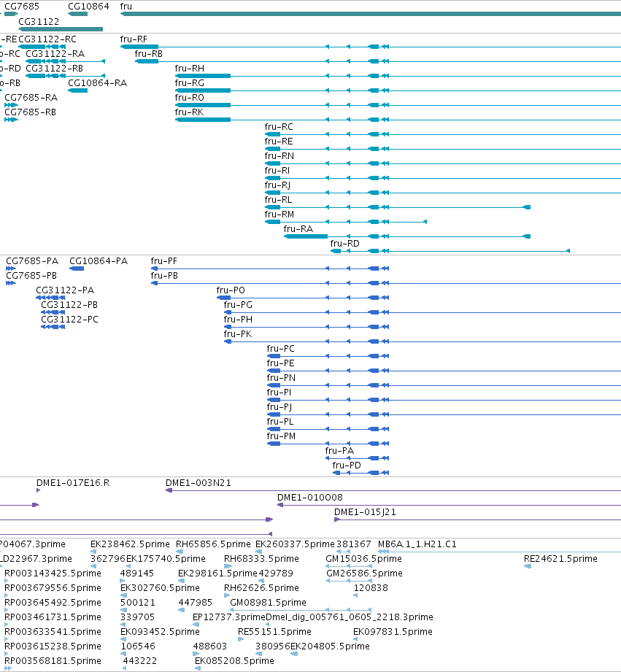
Task: Click protein label CG31122-PC
Action: [69, 319]
